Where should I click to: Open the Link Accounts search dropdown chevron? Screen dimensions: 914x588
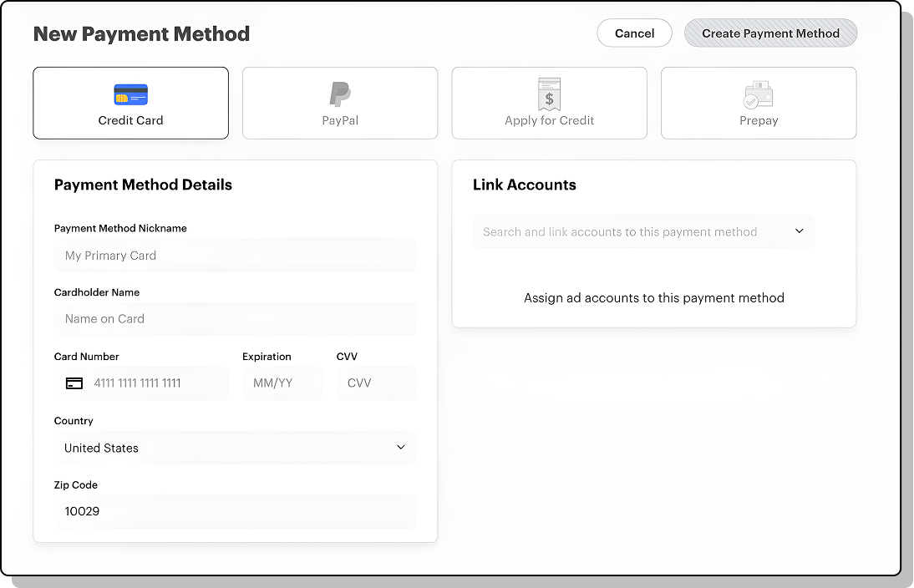[800, 231]
